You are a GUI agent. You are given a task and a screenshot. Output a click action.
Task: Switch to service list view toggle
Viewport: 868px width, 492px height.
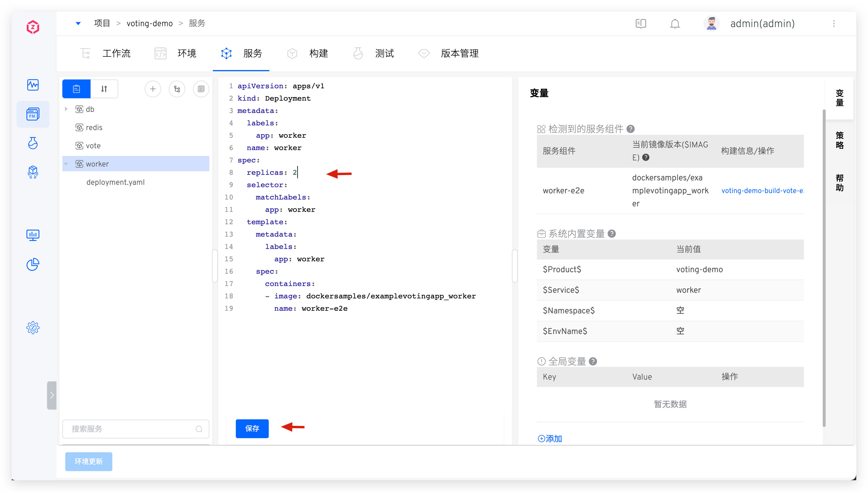click(x=76, y=89)
